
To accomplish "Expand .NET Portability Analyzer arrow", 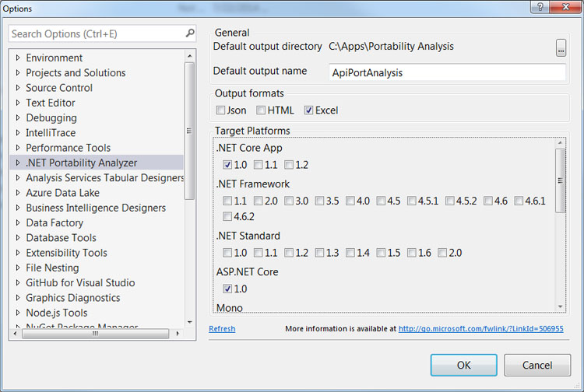I will (17, 163).
